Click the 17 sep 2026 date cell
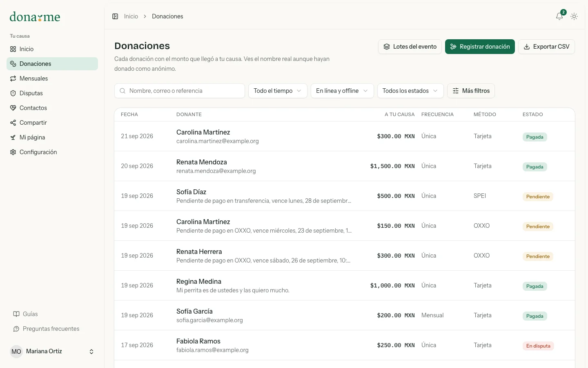 137,345
